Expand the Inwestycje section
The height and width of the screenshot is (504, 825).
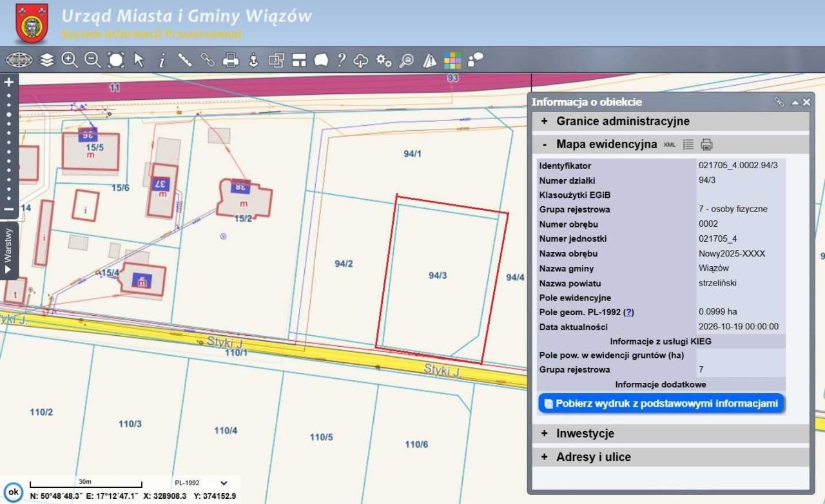(670, 434)
